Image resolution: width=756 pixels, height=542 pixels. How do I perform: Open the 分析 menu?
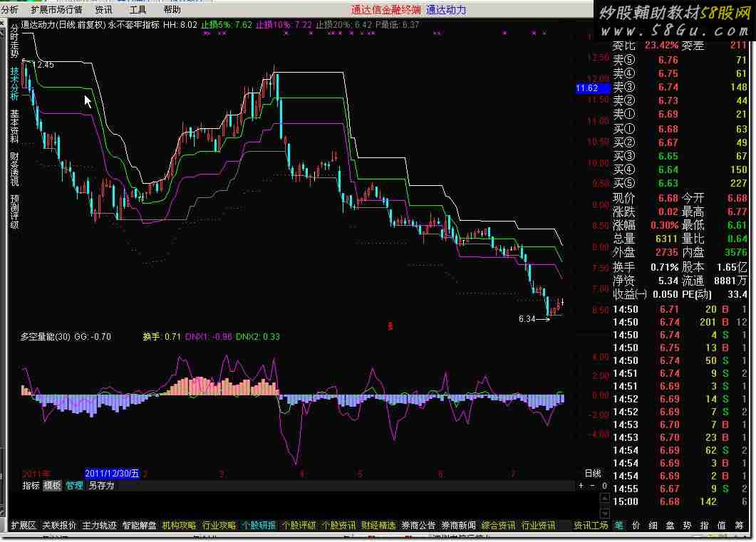pos(10,10)
